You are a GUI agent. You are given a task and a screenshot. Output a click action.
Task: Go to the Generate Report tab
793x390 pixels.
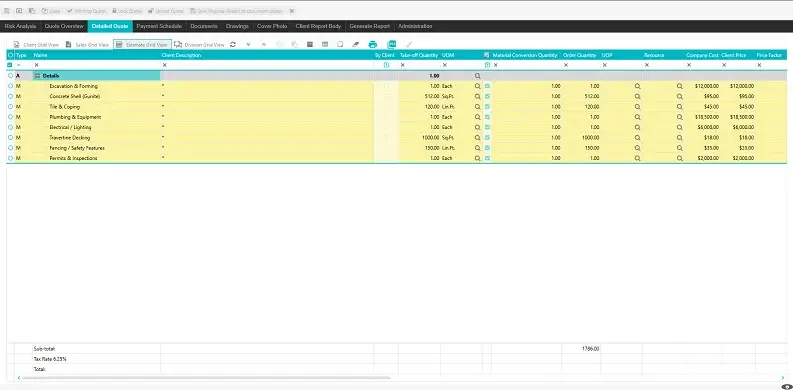click(x=370, y=26)
